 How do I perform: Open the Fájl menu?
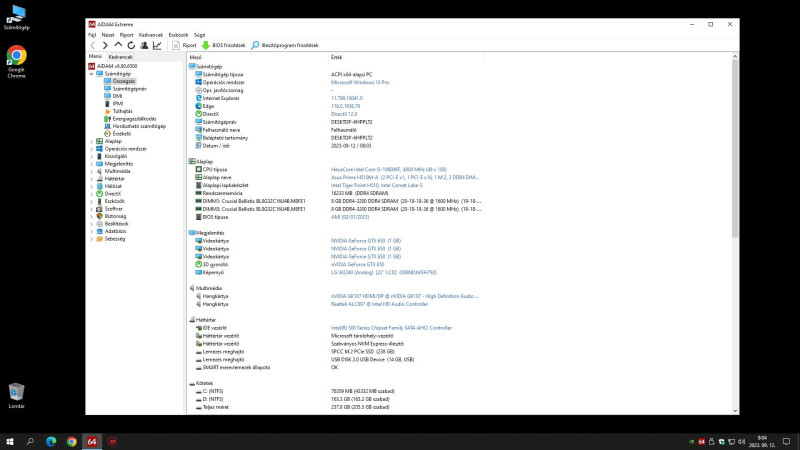pos(92,35)
